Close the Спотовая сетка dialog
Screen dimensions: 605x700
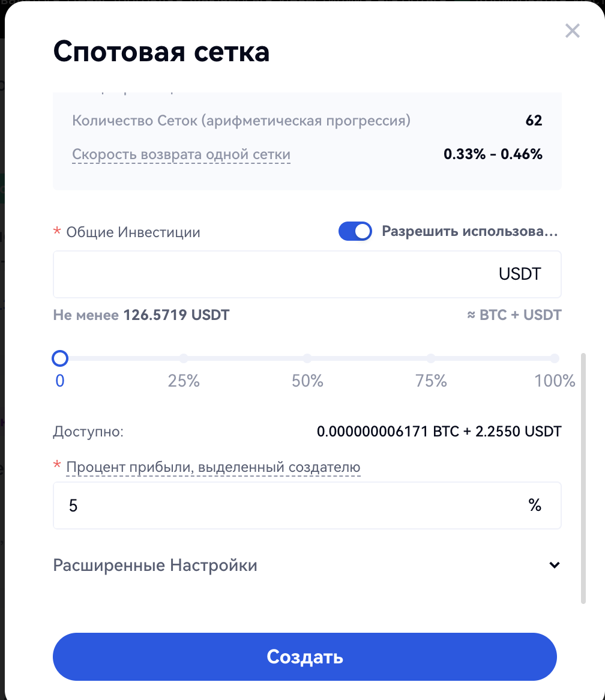pos(573,31)
